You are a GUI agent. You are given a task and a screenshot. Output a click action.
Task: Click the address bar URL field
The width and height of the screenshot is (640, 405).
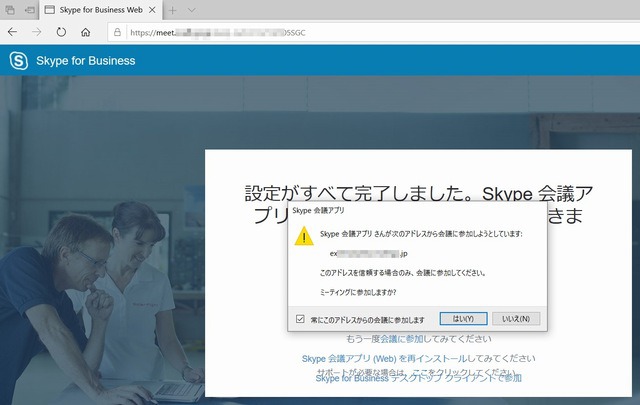pyautogui.click(x=373, y=32)
